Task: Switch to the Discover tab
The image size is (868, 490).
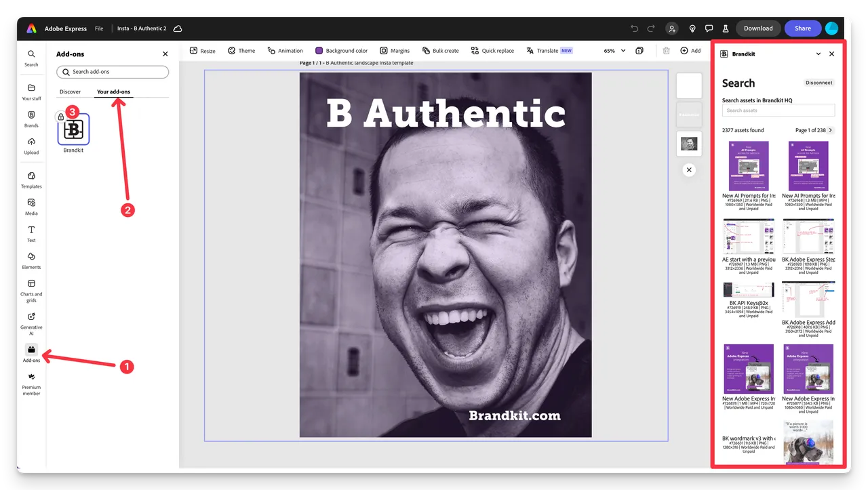Action: point(70,91)
